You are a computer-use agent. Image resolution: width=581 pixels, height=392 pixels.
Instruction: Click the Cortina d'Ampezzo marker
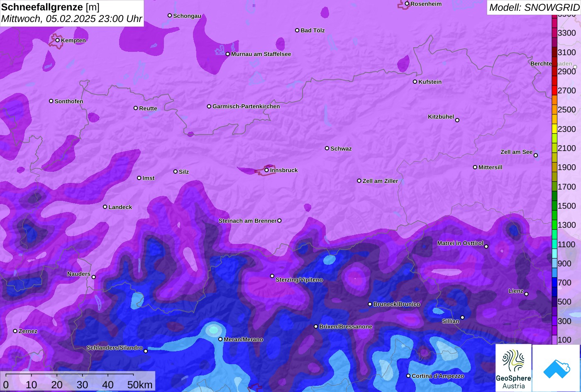pyautogui.click(x=408, y=376)
